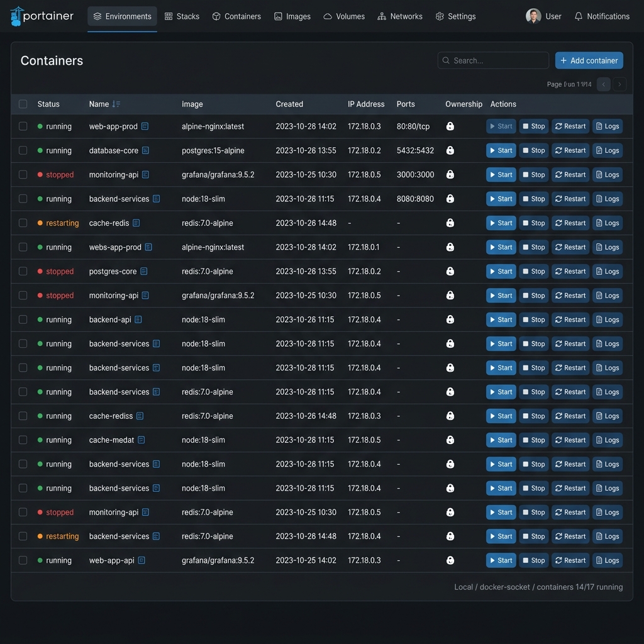
Task: Toggle the select-all checkbox in header
Action: tap(23, 104)
